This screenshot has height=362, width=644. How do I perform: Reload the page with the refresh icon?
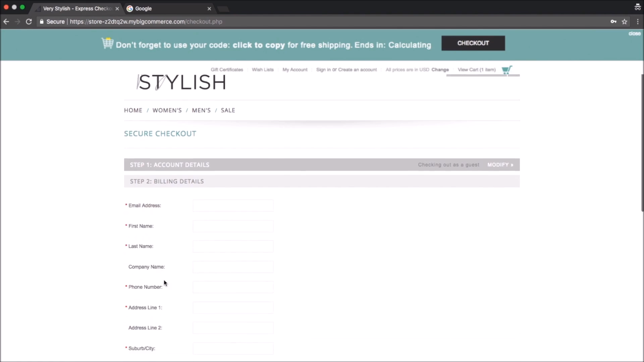(29, 21)
